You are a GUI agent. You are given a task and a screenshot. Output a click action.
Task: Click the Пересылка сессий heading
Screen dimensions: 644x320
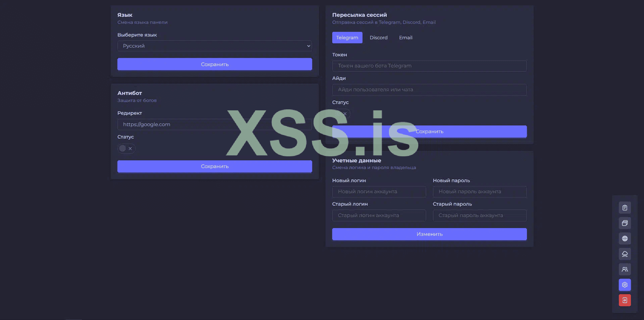click(359, 15)
